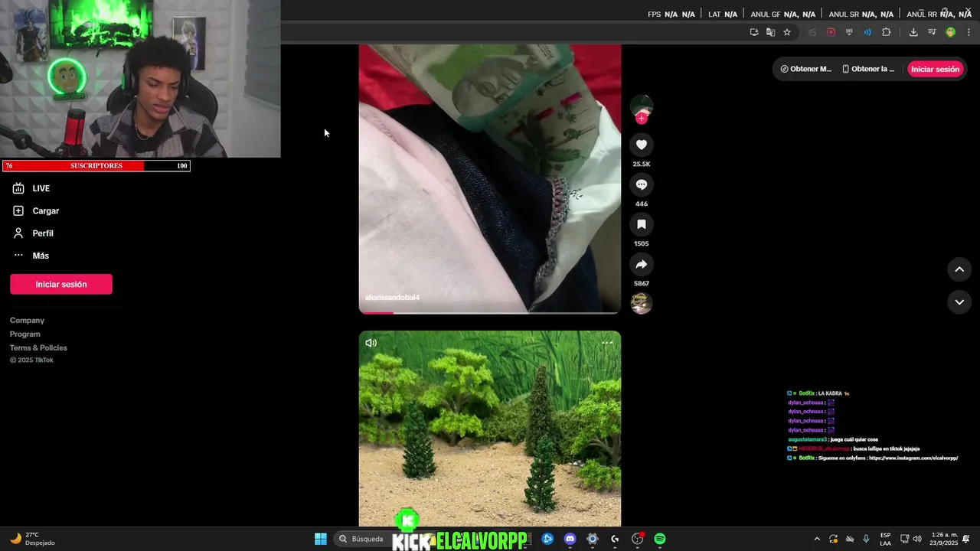Click the blue sound waves extension icon

(x=867, y=32)
